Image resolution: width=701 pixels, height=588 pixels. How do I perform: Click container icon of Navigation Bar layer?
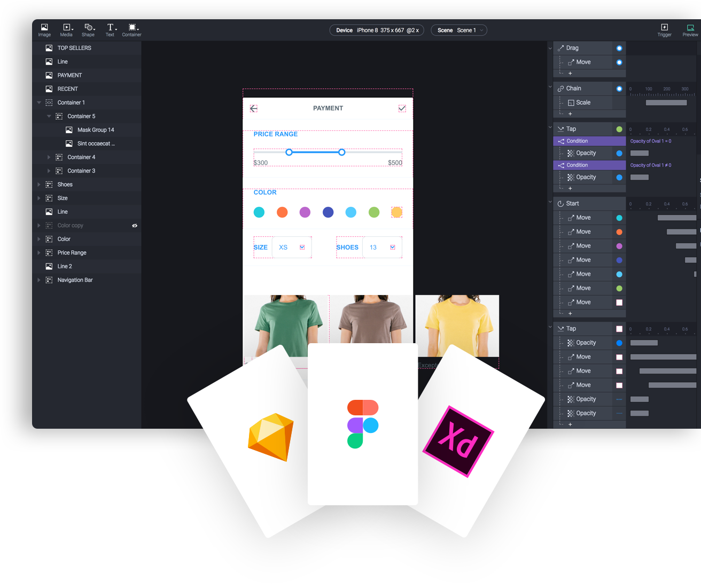tap(49, 280)
